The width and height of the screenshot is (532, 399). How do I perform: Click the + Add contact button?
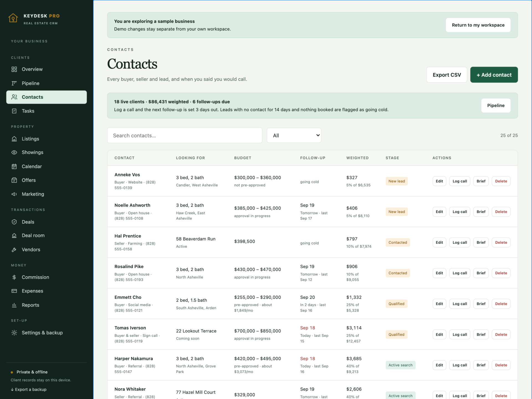[494, 75]
